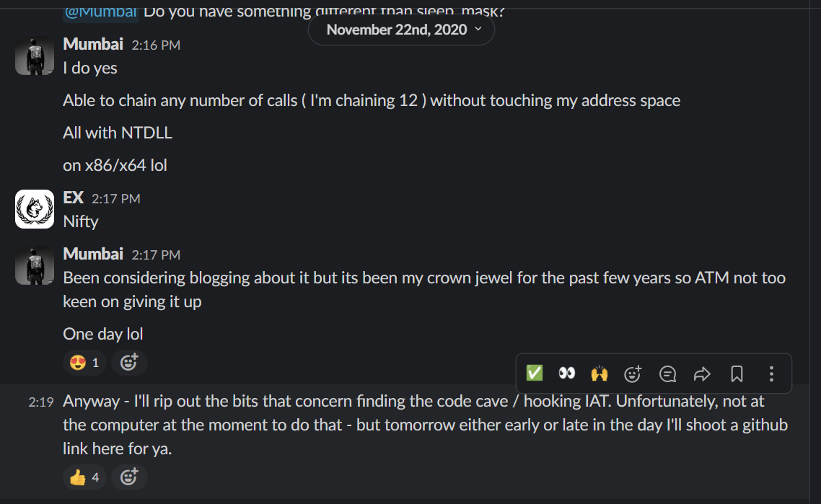The image size is (821, 504).
Task: Open EX's wolf avatar profile picture
Action: click(35, 209)
